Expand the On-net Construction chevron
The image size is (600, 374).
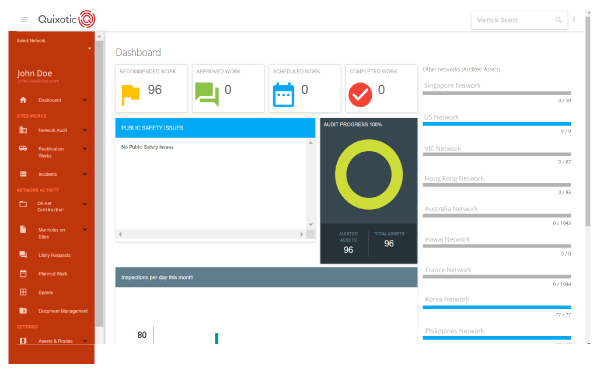click(x=85, y=204)
